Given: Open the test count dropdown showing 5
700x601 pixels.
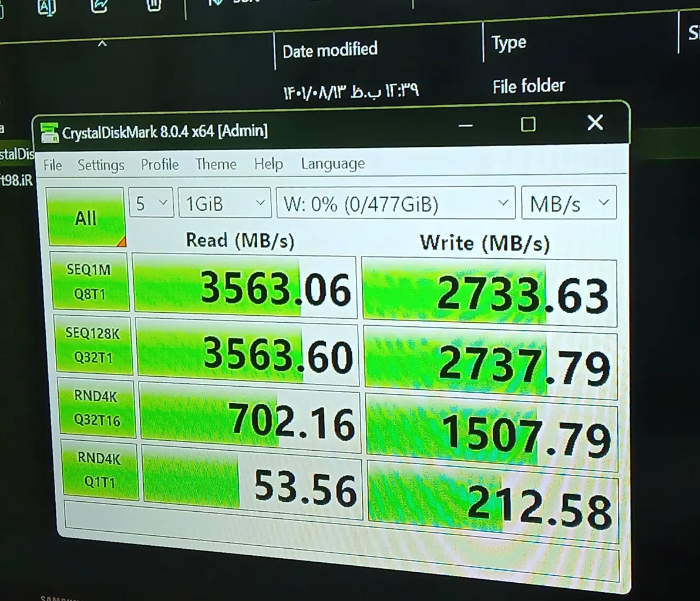Looking at the screenshot, I should 151,203.
